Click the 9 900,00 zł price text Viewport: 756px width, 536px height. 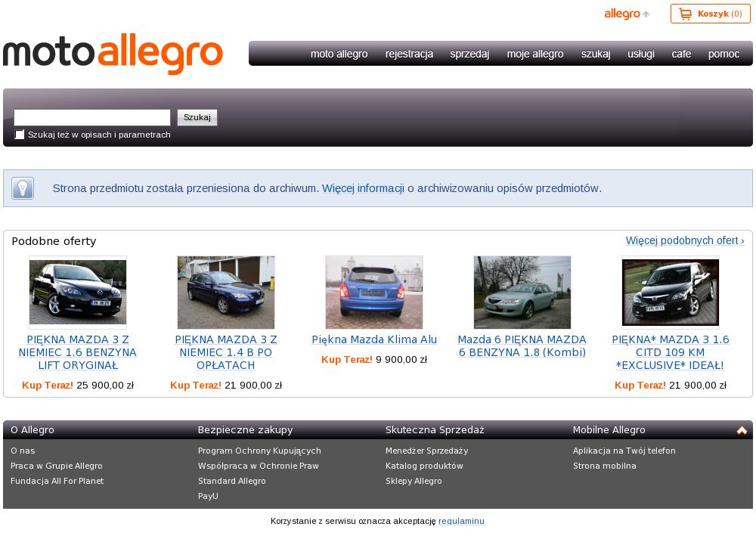401,360
